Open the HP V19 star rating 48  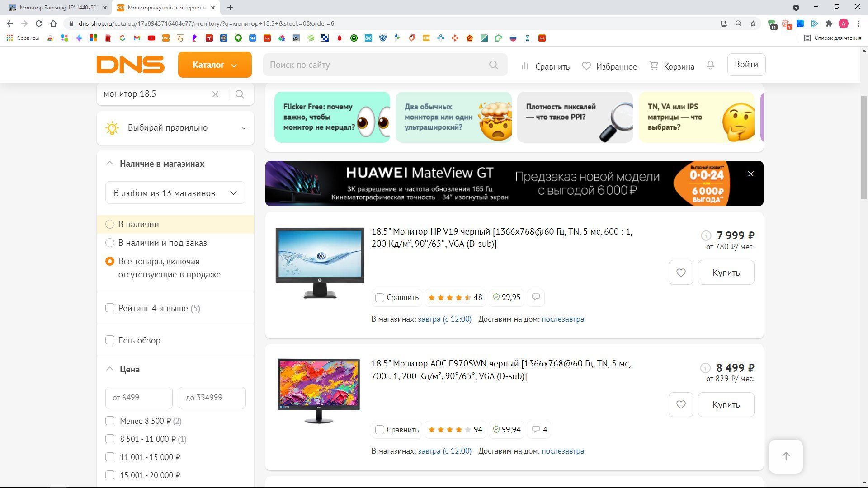[455, 297]
